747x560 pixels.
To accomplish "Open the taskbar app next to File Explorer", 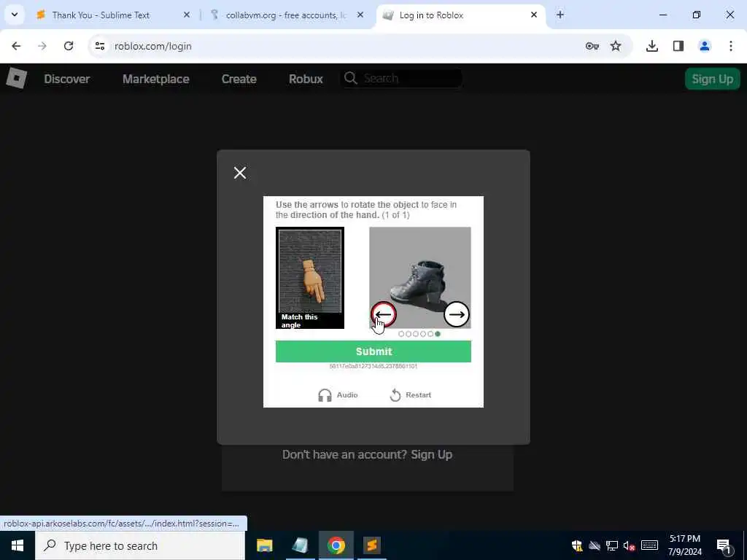I will click(x=300, y=545).
